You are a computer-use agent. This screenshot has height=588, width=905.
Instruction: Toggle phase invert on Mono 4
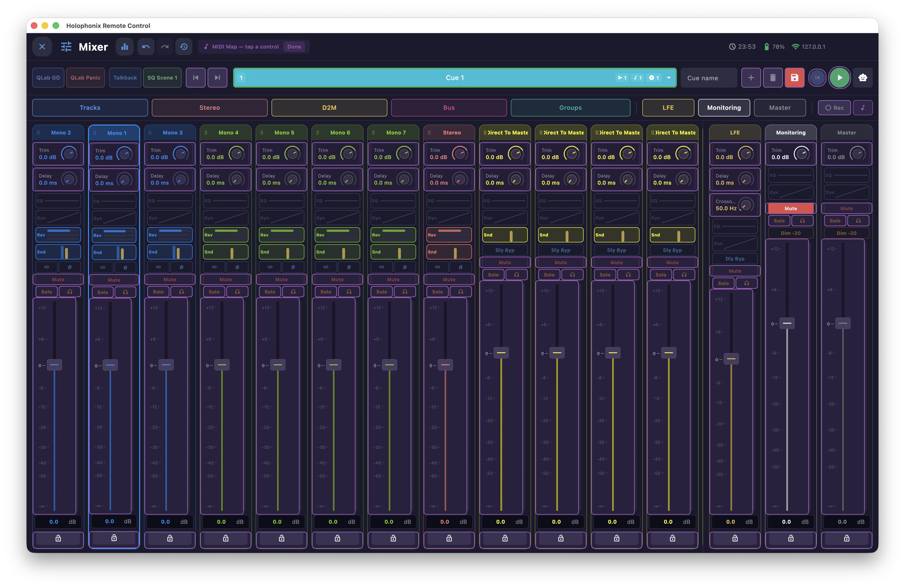pyautogui.click(x=237, y=267)
